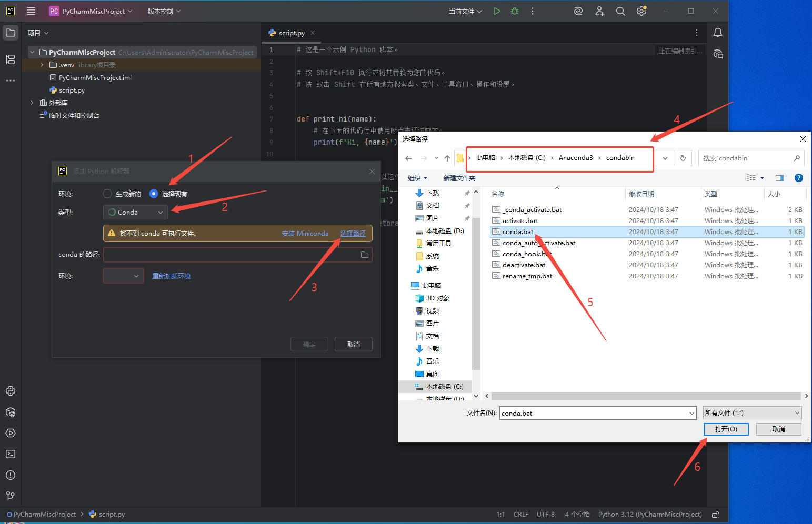Open IDE settings gear icon
Viewport: 812px width, 524px height.
tap(641, 11)
